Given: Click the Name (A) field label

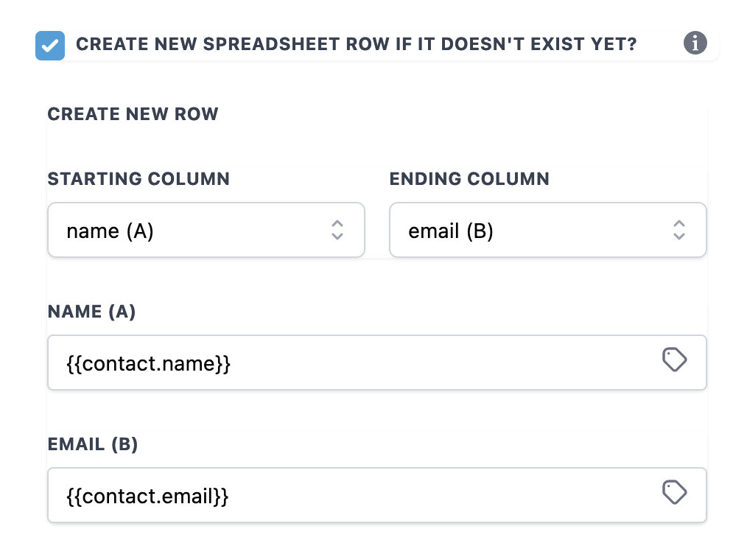Looking at the screenshot, I should pyautogui.click(x=91, y=312).
